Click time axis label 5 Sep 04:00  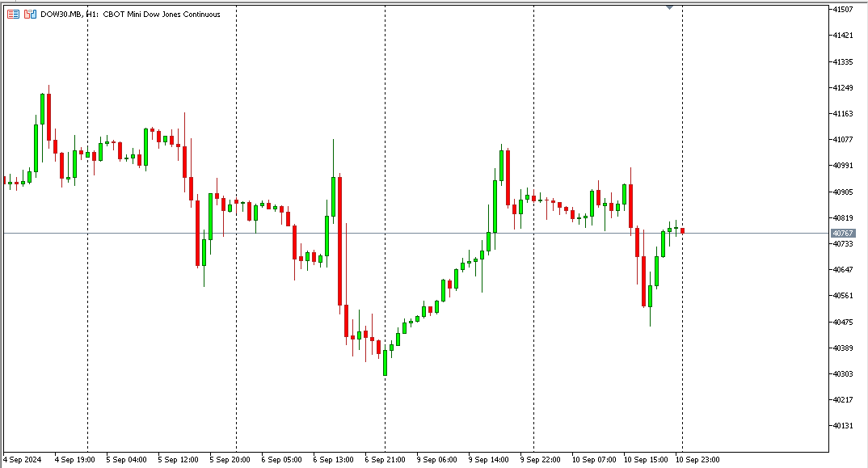127,460
